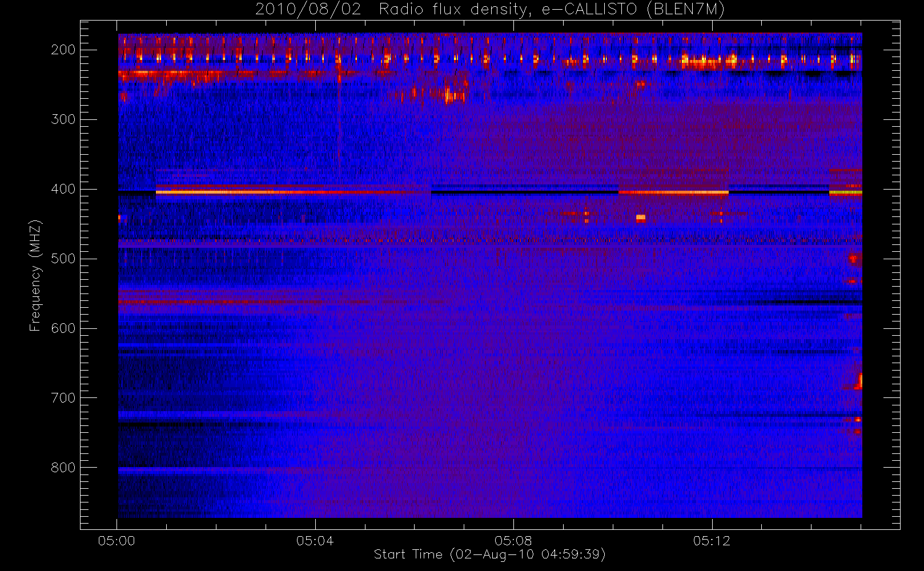This screenshot has height=571, width=924.
Task: Click the 300 frequency tick label
Action: [63, 119]
